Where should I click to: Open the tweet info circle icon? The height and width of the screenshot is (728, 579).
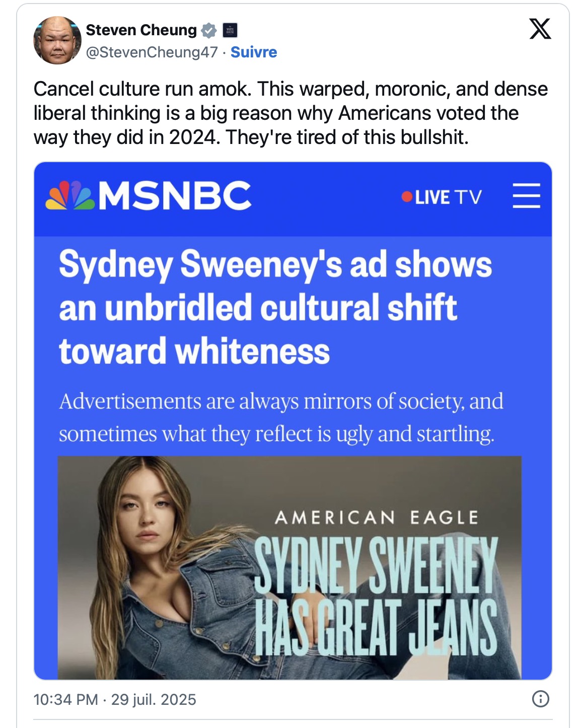541,699
